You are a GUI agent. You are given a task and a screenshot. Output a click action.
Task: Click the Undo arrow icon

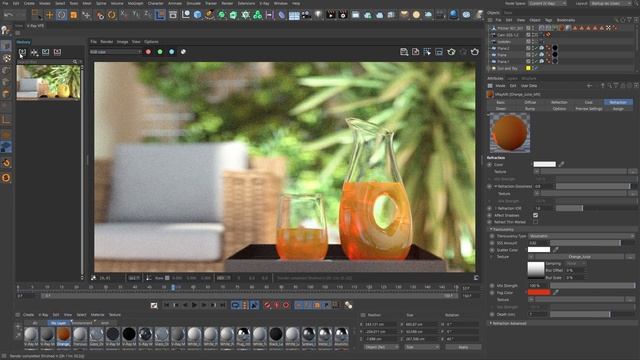(9, 15)
